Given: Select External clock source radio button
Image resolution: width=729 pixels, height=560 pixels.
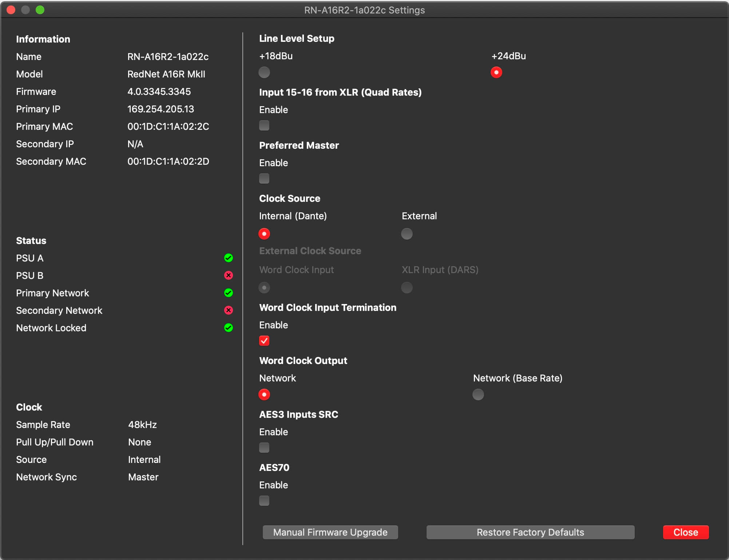Looking at the screenshot, I should 407,234.
